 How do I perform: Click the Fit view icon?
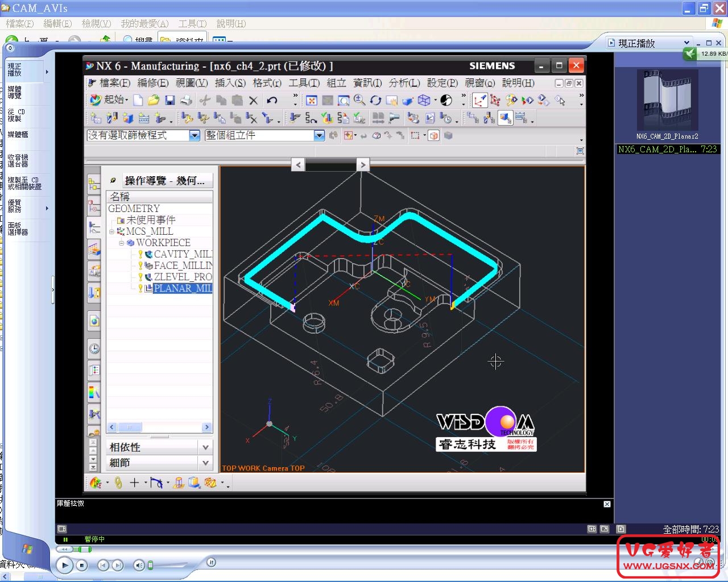coord(312,100)
